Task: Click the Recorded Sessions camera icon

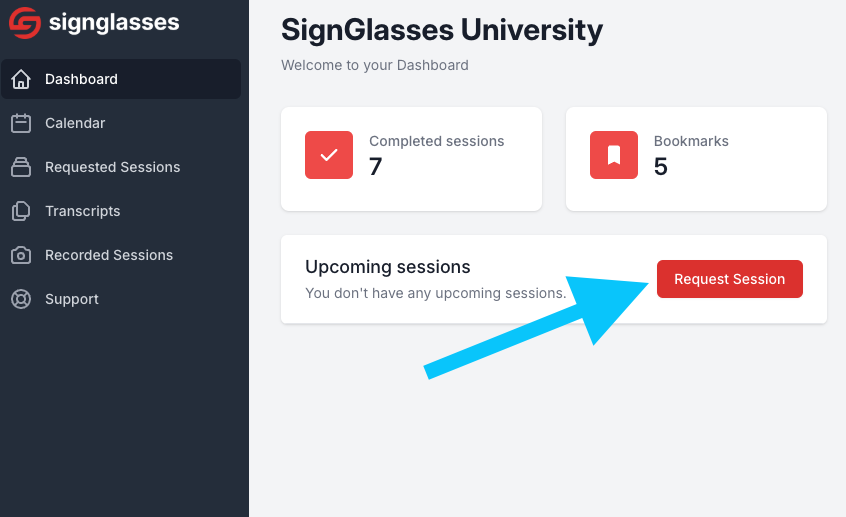Action: click(x=21, y=255)
